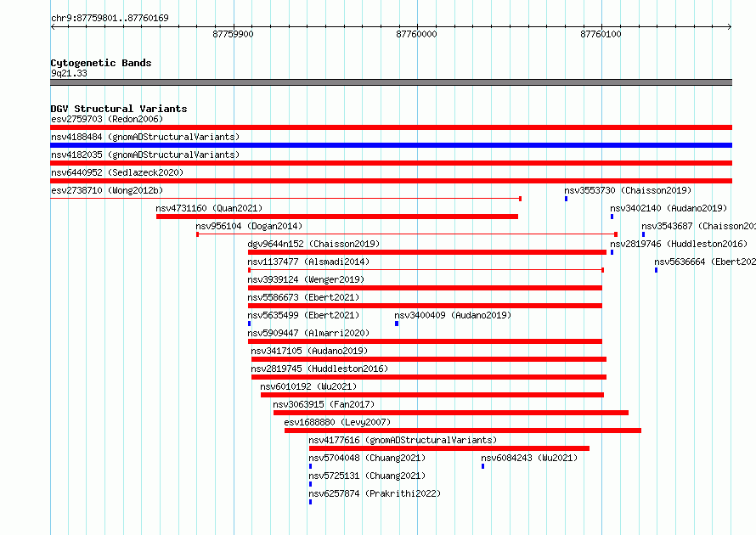Click ruler position 87759900
Viewport: 756px width, 535px height.
click(233, 34)
